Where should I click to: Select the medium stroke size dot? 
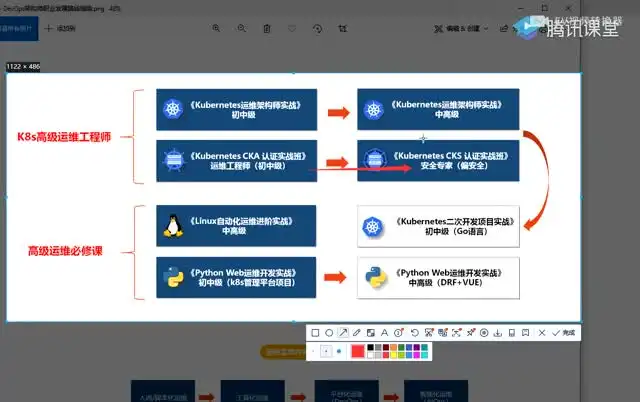[x=326, y=351]
